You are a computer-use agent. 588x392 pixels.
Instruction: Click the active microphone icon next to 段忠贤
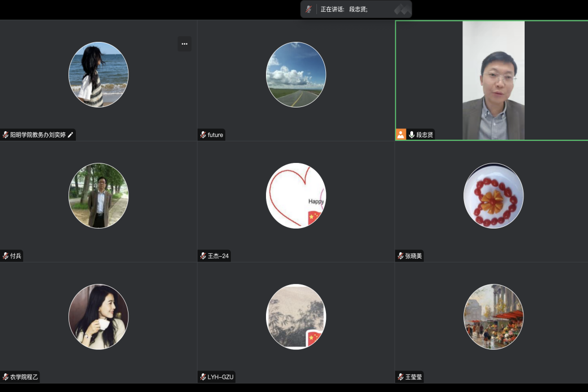coord(411,135)
